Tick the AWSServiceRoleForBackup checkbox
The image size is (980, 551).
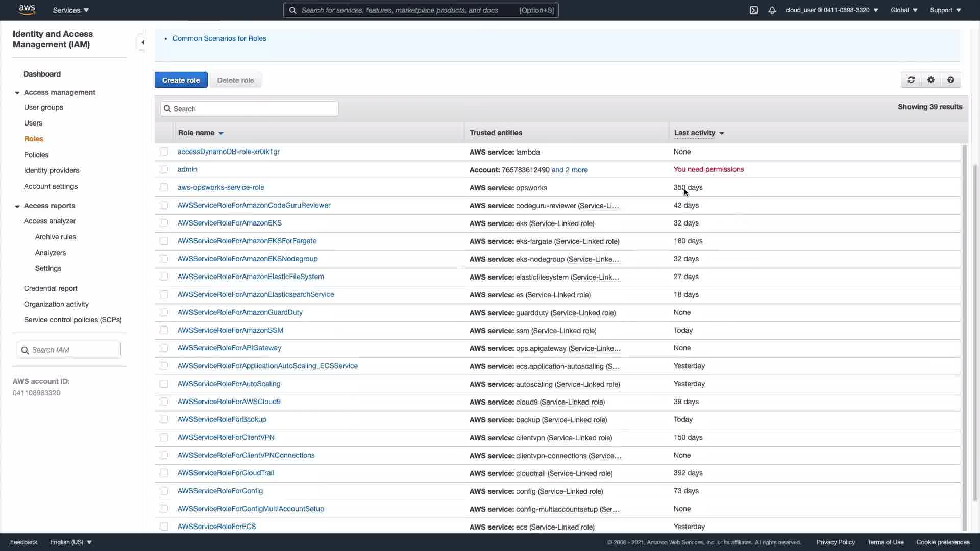[x=164, y=419]
